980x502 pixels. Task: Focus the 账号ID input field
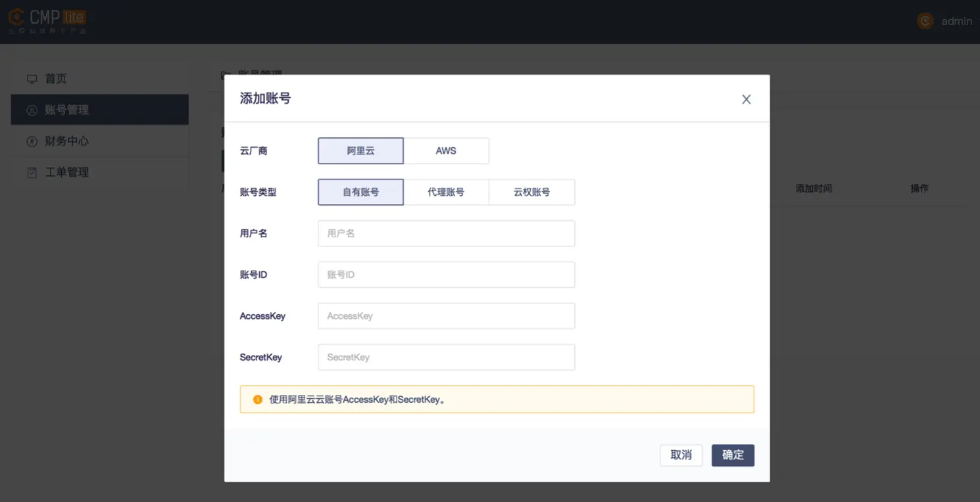tap(446, 275)
